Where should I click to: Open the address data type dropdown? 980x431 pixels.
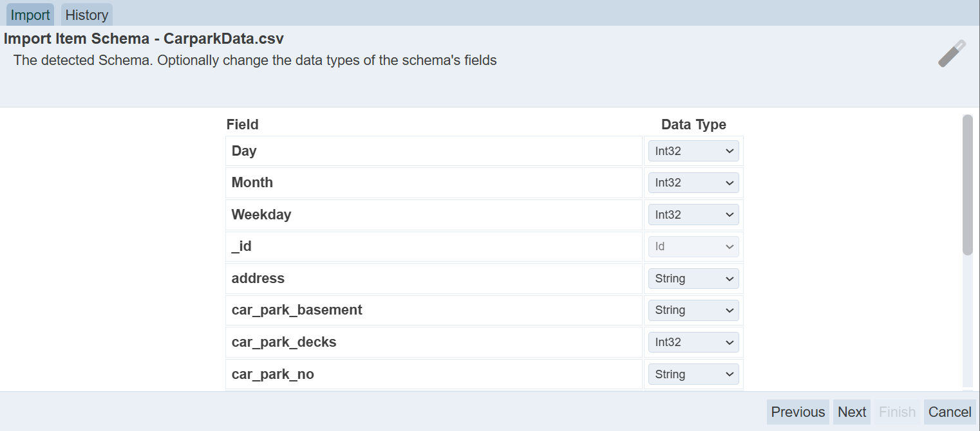693,279
